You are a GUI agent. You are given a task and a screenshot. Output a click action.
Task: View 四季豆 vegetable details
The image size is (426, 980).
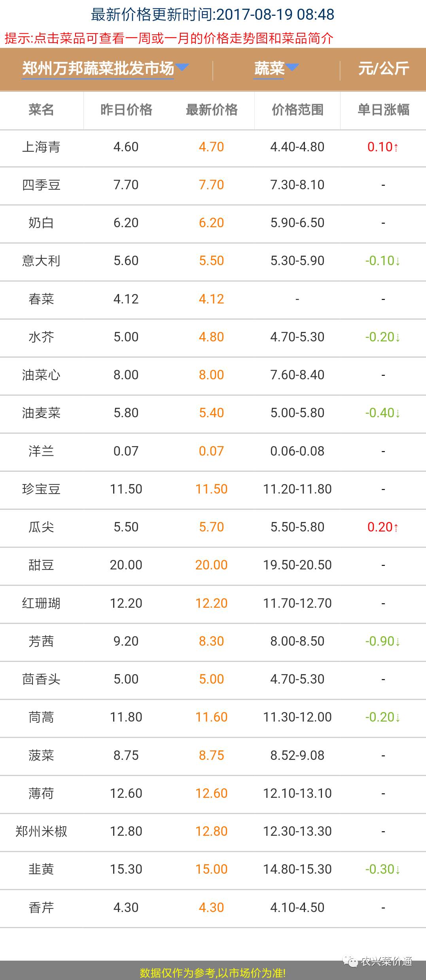pos(41,185)
